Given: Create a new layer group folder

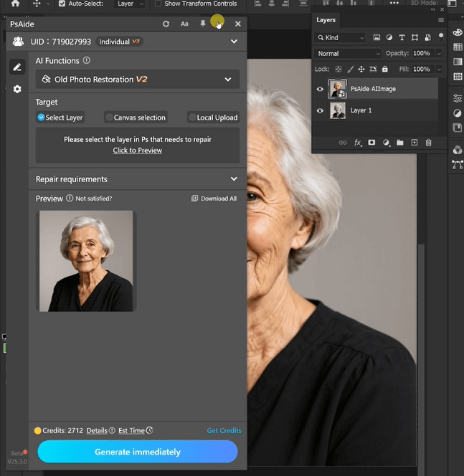Looking at the screenshot, I should (x=400, y=143).
